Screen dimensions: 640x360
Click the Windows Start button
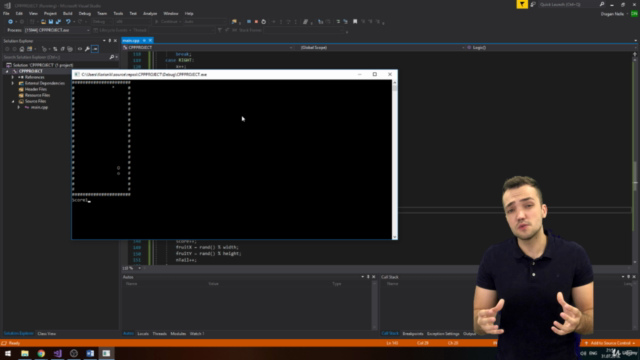tap(8, 353)
